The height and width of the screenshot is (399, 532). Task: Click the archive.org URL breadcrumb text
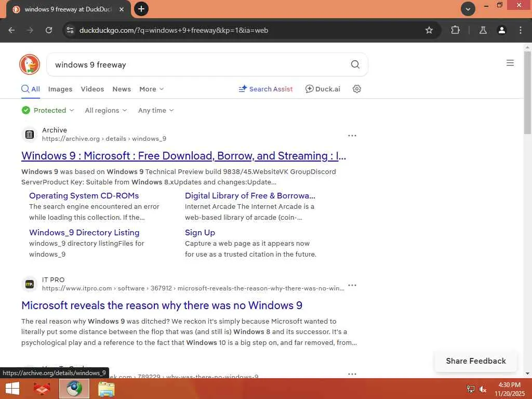pos(104,138)
